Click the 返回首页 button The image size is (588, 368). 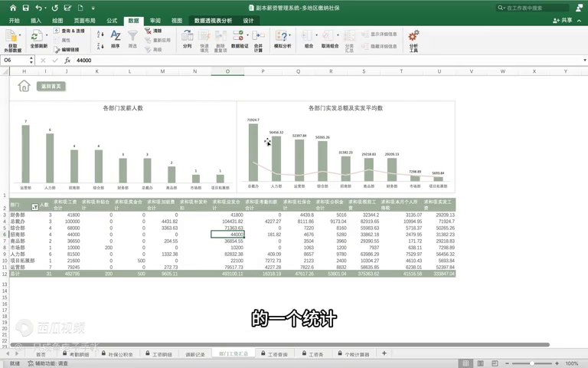51,87
